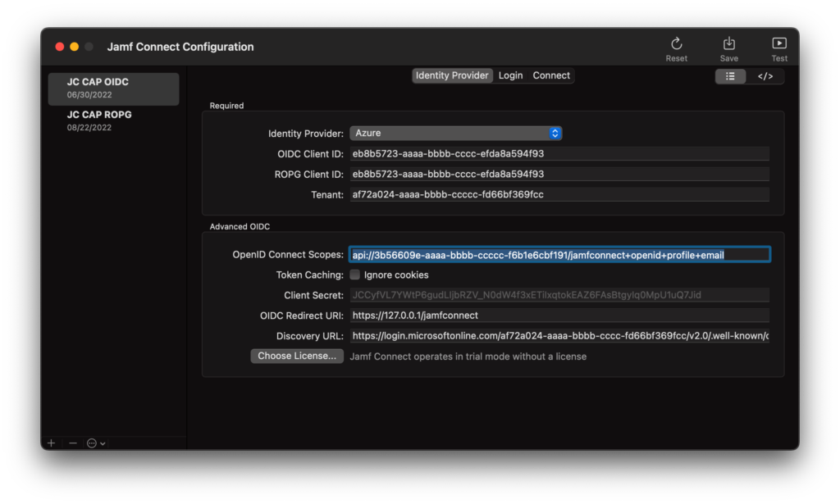This screenshot has height=504, width=840.
Task: Click the Tenant input field
Action: click(559, 194)
